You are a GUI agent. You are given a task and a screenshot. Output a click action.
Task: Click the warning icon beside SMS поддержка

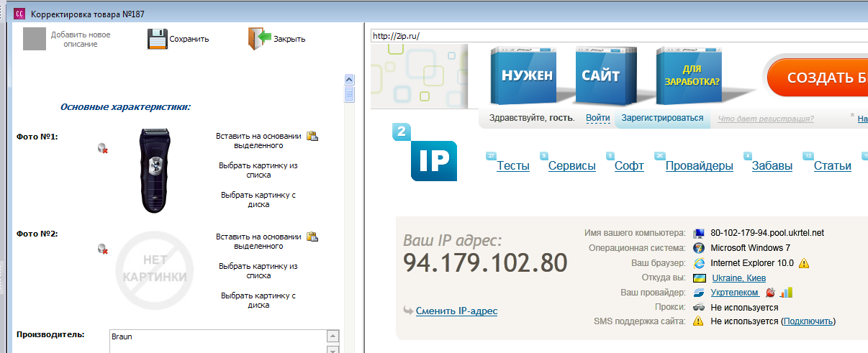pyautogui.click(x=699, y=321)
